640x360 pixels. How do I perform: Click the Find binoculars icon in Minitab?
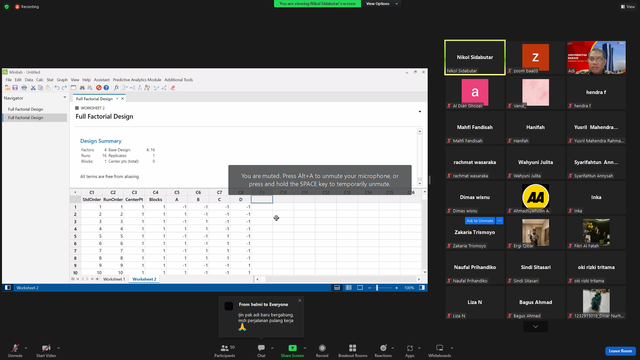point(82,88)
